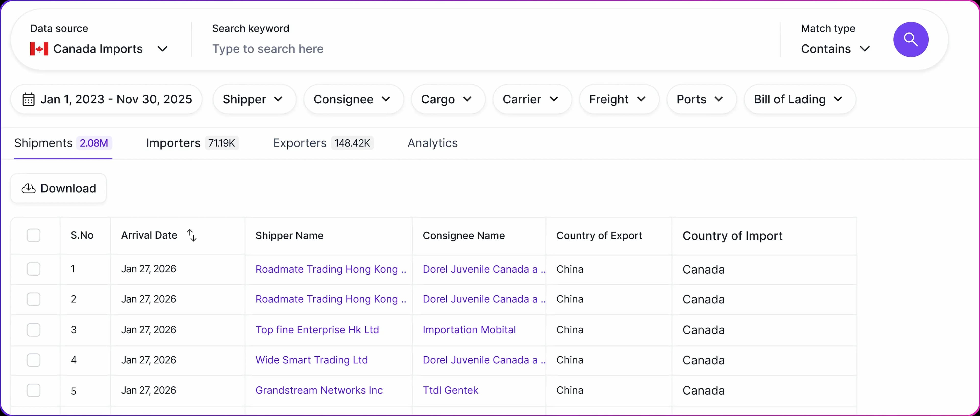This screenshot has width=980, height=416.
Task: Open the Shipper filter dropdown
Action: pyautogui.click(x=254, y=99)
